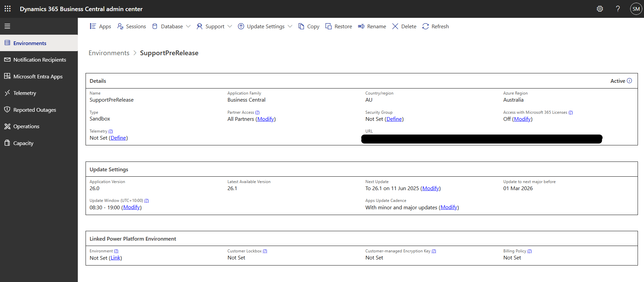Click the date 01 Mar 2026
644x282 pixels.
[518, 188]
